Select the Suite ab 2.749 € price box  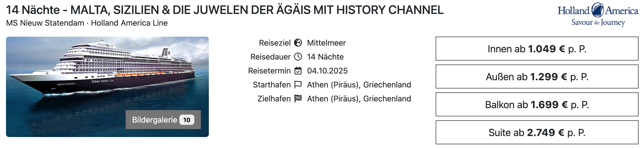[x=537, y=133]
